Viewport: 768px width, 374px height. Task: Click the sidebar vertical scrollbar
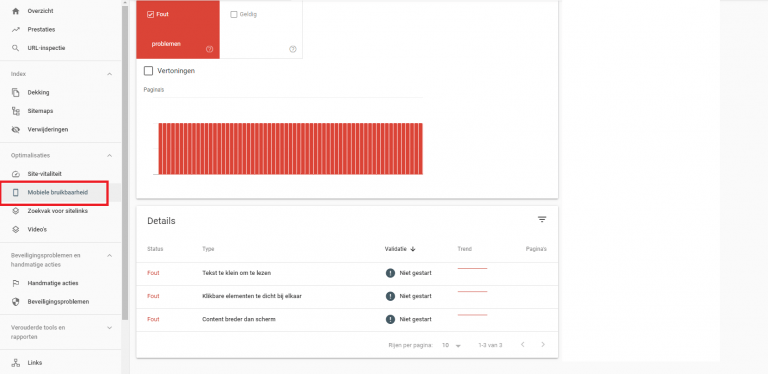pos(125,162)
